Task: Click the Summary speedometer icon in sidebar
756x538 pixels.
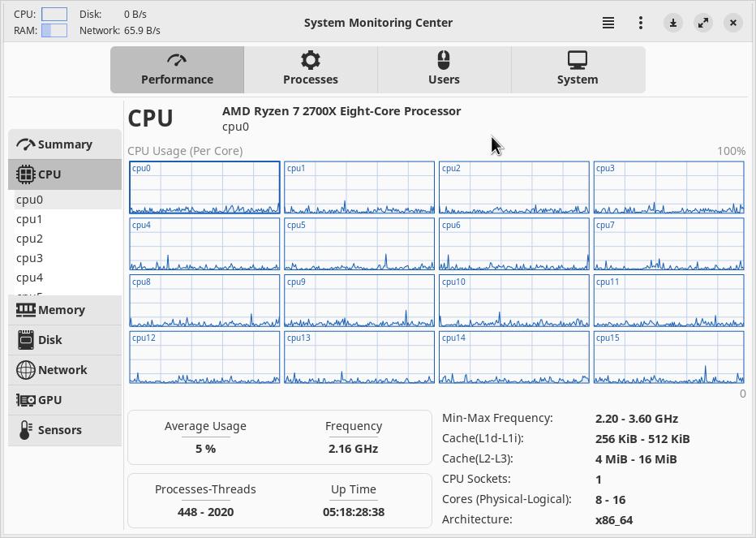Action: tap(26, 144)
